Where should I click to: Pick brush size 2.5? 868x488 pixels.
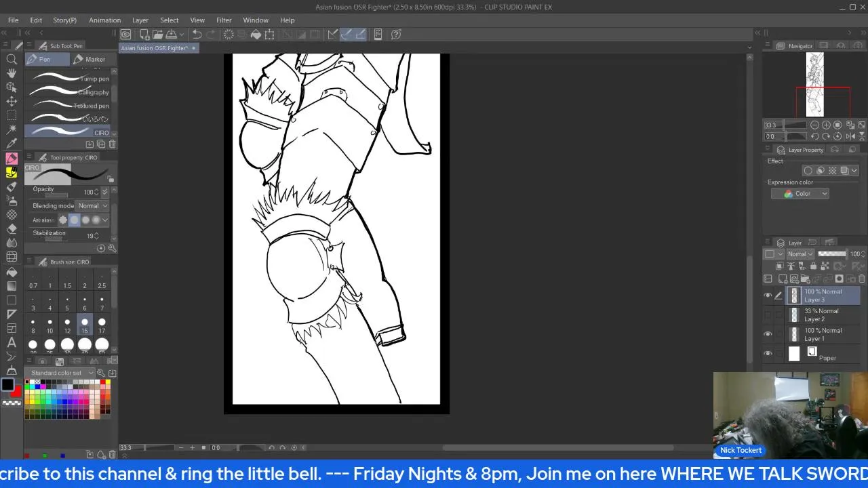click(x=102, y=281)
